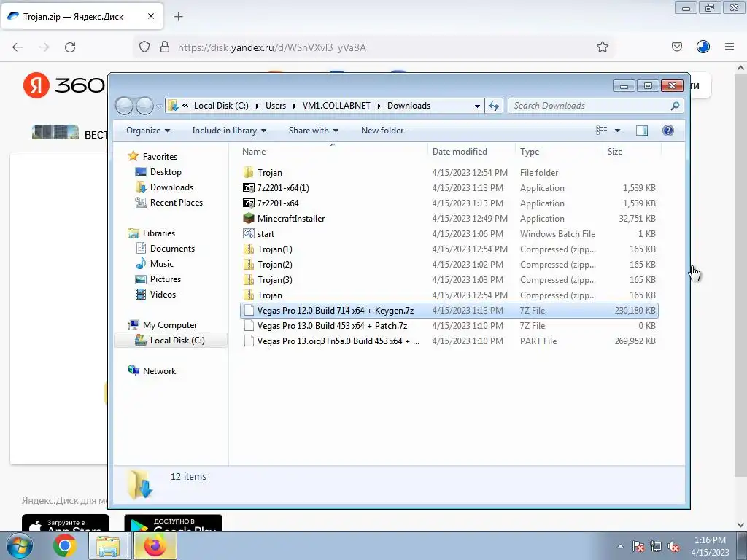Go back in Explorer
Screen dimensions: 747x560
coord(124,106)
